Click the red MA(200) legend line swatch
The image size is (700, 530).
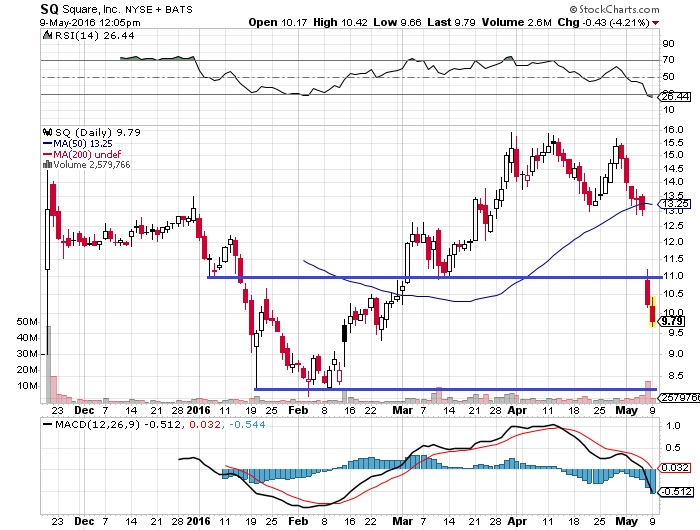47,154
